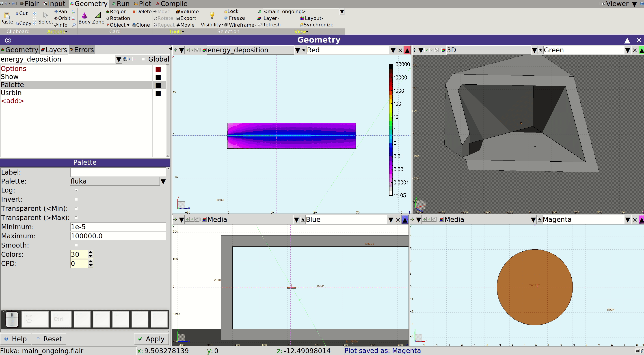
Task: Switch to the Input tab
Action: [x=54, y=4]
